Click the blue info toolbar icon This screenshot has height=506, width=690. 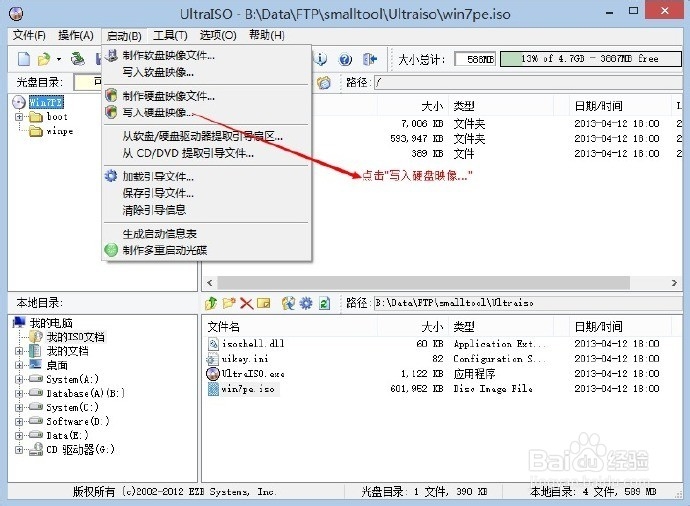click(x=321, y=59)
